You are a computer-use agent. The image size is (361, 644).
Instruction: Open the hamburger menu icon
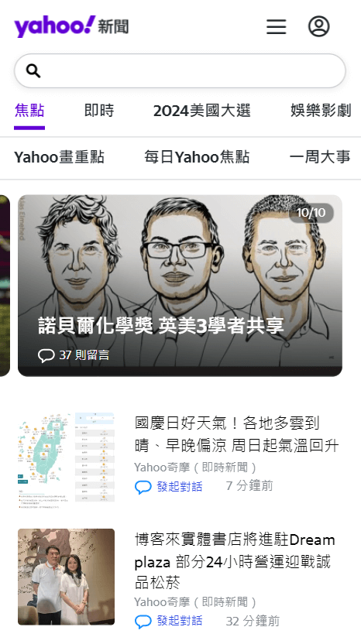click(277, 27)
